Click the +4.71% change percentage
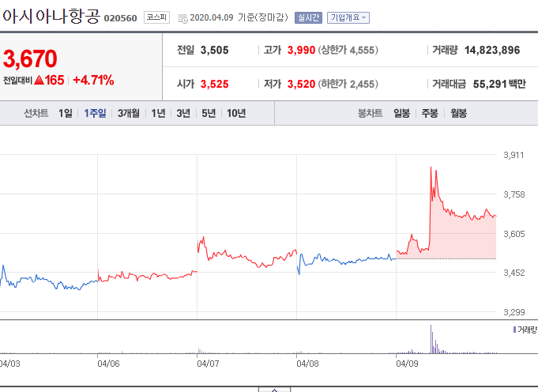Viewport: 538px width, 392px height. pos(93,81)
